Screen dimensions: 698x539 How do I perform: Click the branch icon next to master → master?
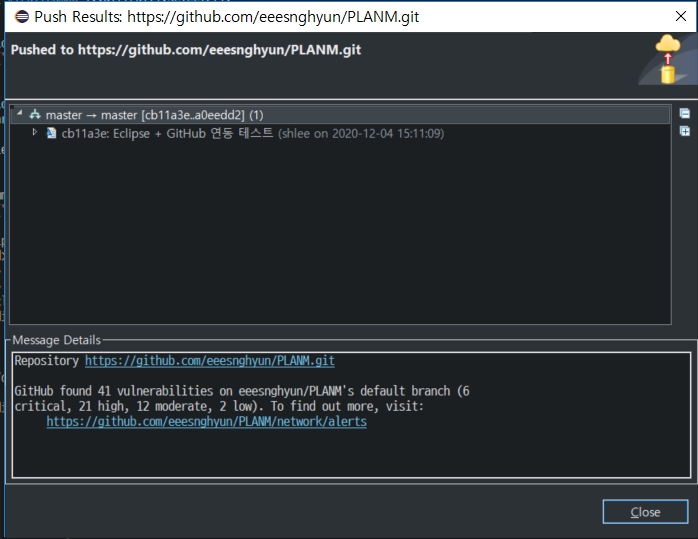pos(35,115)
